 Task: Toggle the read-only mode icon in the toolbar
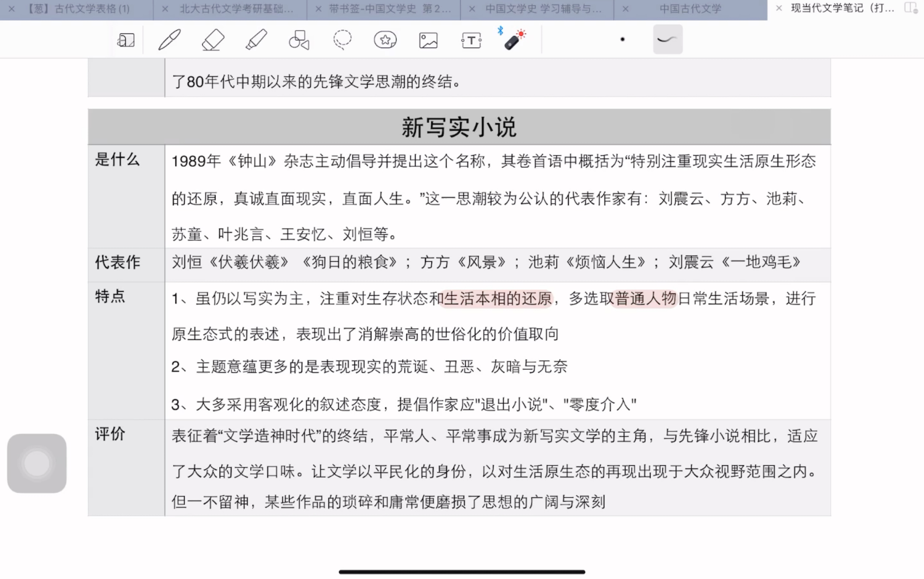126,40
